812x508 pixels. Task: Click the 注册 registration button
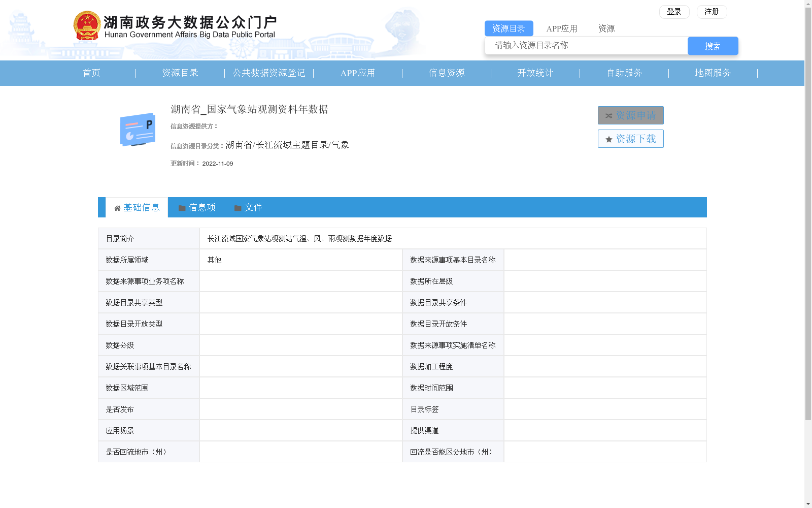click(x=712, y=11)
